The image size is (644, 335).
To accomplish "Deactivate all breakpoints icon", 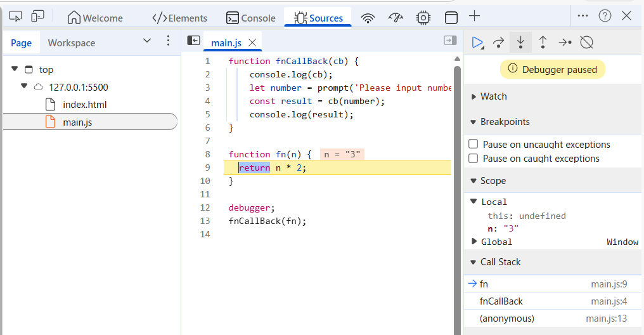I will 587,43.
